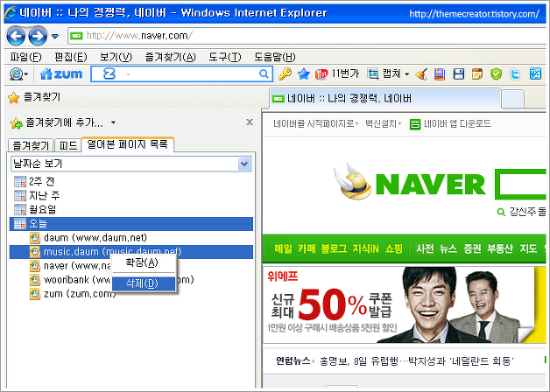Screen dimensions: 550x392
Task: Click 네이버를 시작페이지로 link
Action: tap(315, 123)
